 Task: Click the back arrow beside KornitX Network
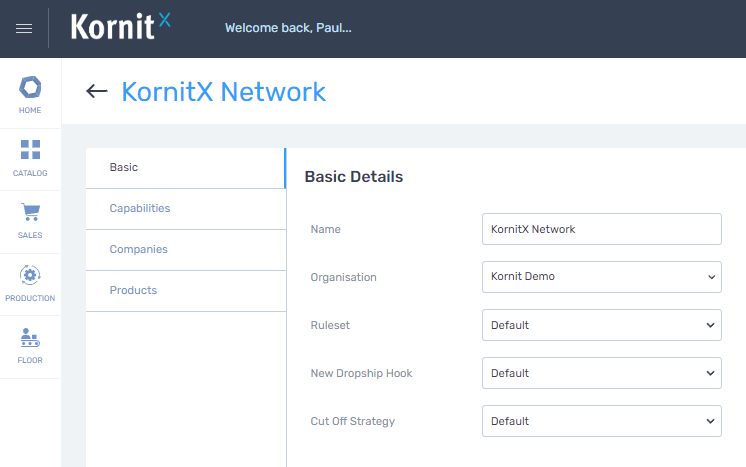[97, 91]
